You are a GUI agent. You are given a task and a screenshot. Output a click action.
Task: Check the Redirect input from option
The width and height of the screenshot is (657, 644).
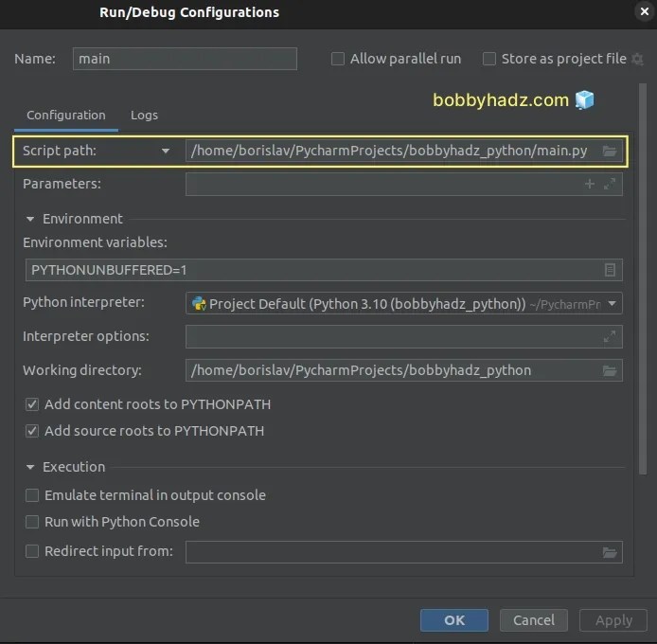[32, 551]
